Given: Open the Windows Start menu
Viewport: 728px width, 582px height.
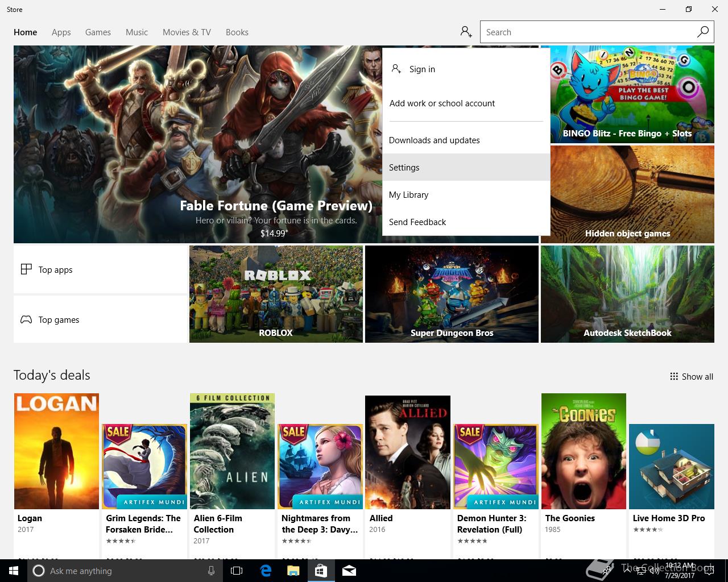Looking at the screenshot, I should tap(14, 571).
